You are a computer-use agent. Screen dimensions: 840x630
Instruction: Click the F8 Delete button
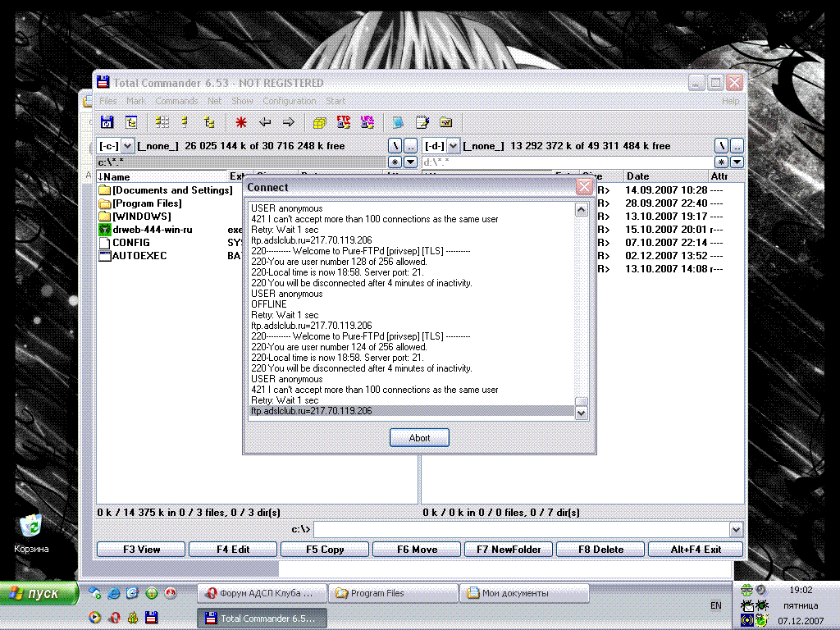(x=600, y=549)
